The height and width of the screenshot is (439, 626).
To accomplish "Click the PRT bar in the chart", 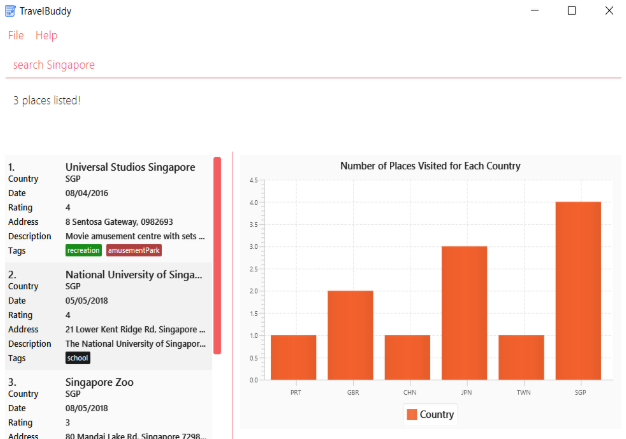I will click(x=293, y=358).
